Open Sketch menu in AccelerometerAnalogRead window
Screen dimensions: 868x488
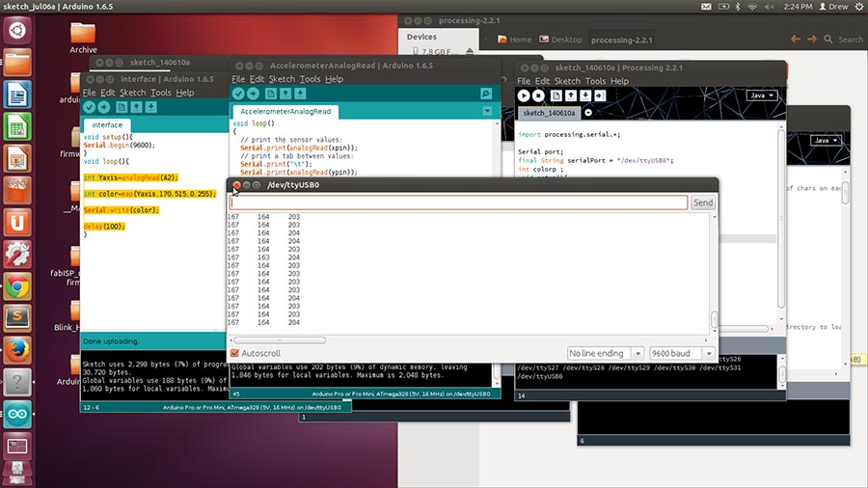pos(282,79)
